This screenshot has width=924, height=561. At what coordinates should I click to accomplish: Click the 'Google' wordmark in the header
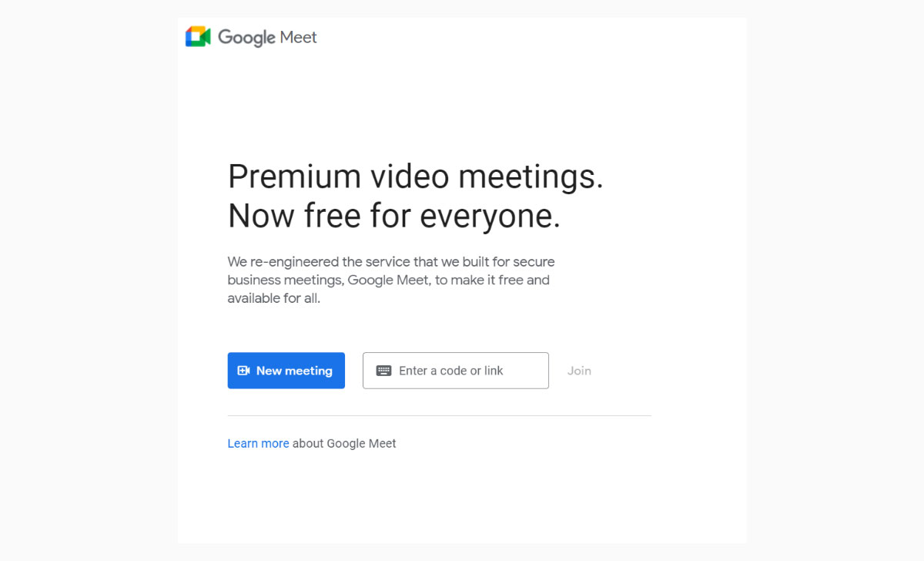pyautogui.click(x=246, y=38)
